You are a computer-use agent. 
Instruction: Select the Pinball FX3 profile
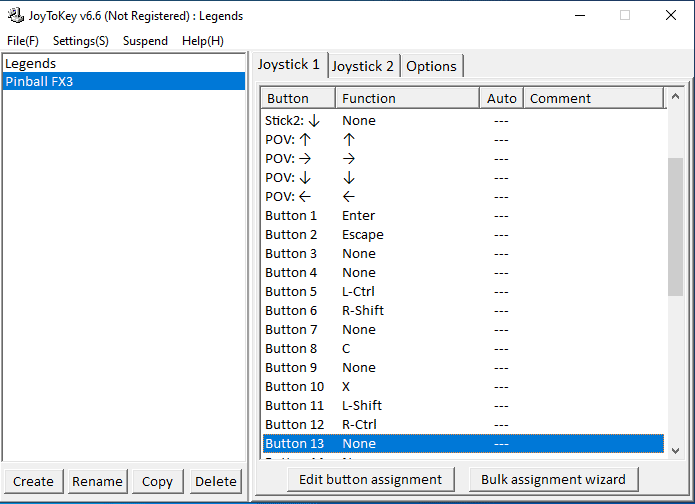pos(39,82)
